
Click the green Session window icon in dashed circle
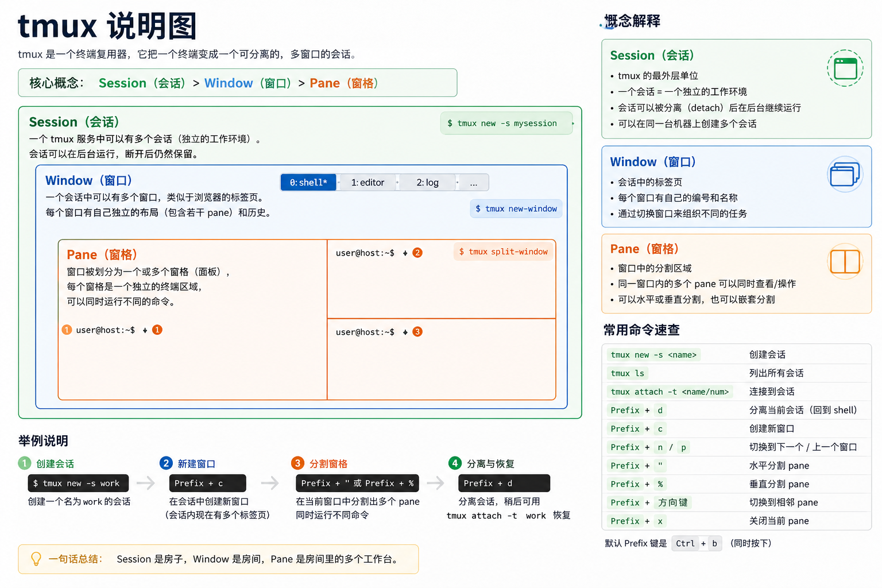point(845,68)
